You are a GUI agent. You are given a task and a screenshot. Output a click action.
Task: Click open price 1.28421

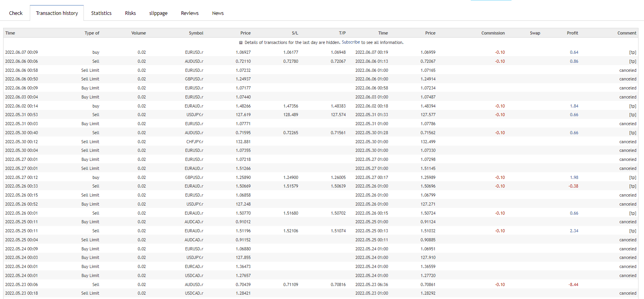pyautogui.click(x=243, y=293)
